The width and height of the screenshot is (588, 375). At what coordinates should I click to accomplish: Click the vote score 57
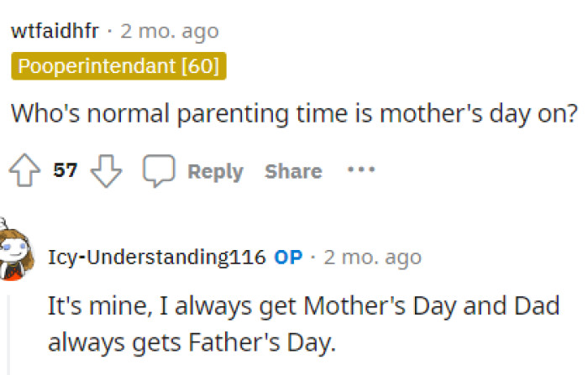(66, 172)
